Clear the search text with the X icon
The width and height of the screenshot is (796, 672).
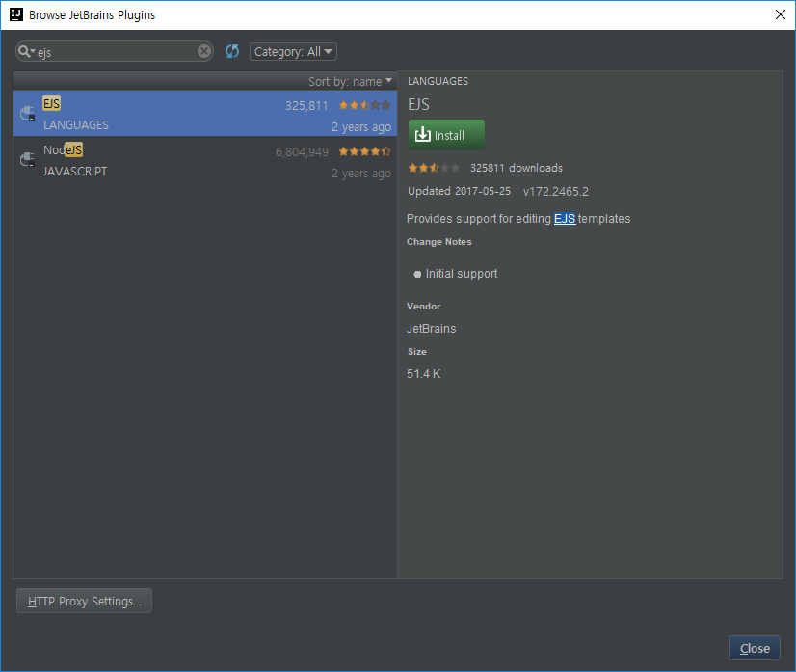coord(204,51)
